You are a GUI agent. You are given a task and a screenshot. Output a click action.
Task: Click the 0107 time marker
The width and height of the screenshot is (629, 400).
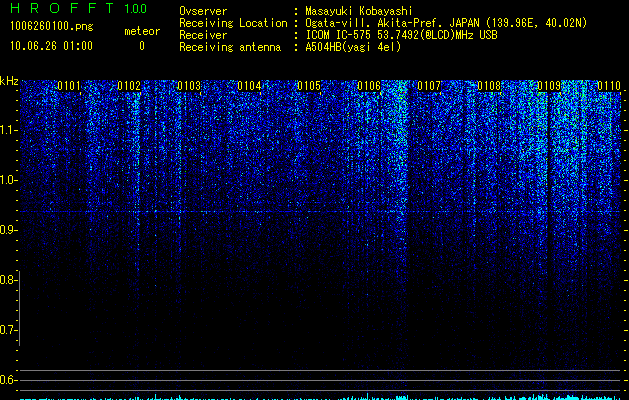[x=429, y=86]
